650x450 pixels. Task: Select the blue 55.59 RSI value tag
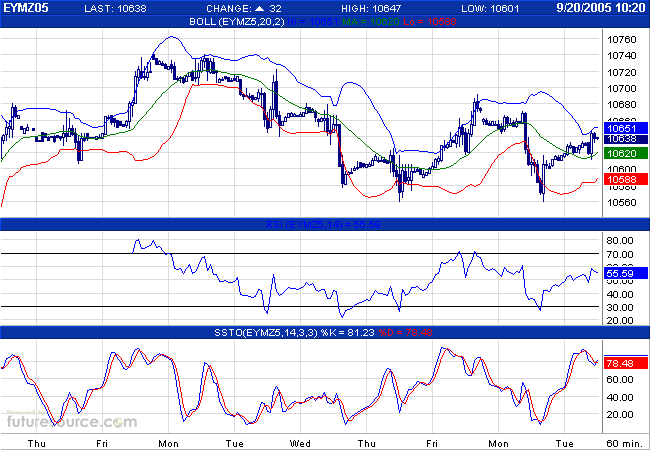coord(626,273)
